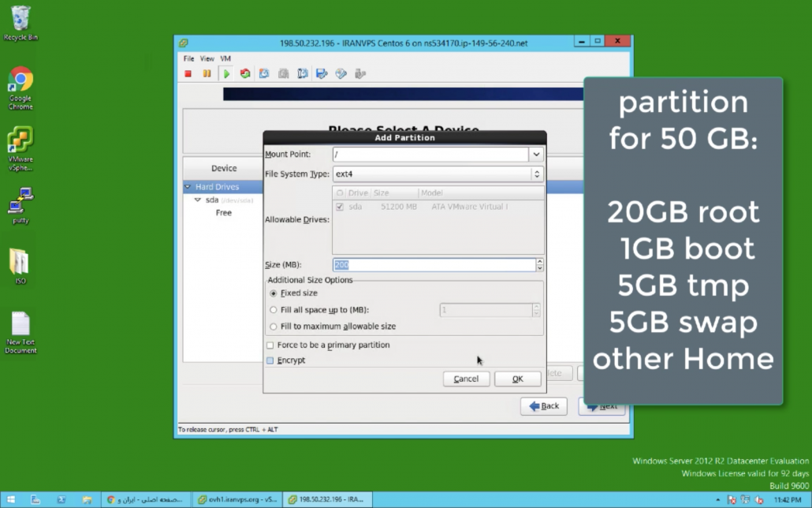Click the red Power Off toolbar button
Image resolution: width=812 pixels, height=508 pixels.
coord(188,74)
